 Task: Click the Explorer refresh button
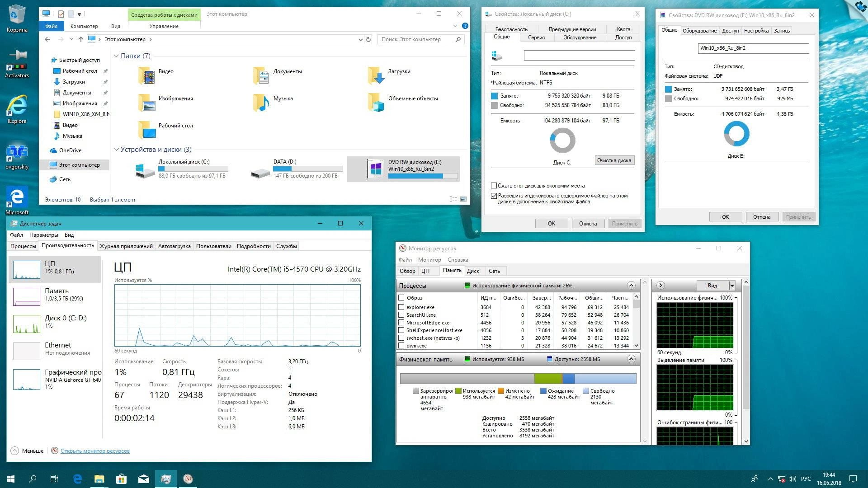[368, 39]
